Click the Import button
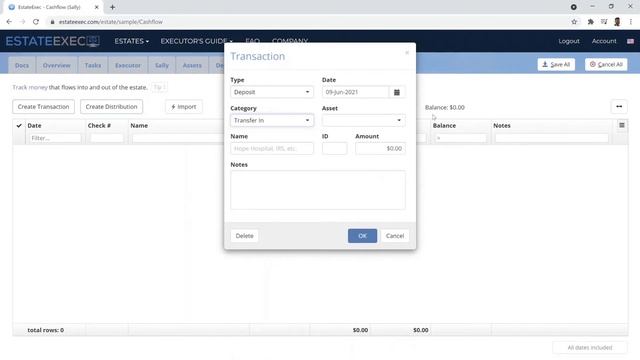The height and width of the screenshot is (360, 640). click(x=184, y=107)
